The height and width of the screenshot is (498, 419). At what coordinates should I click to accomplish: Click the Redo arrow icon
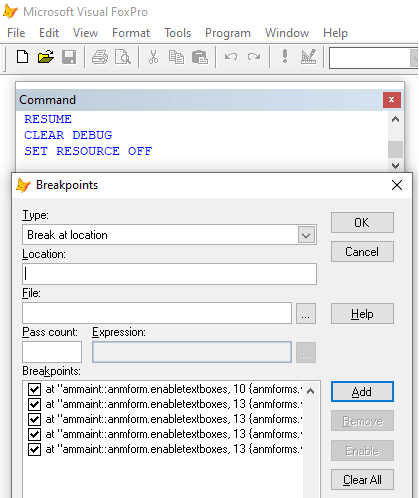tap(254, 57)
